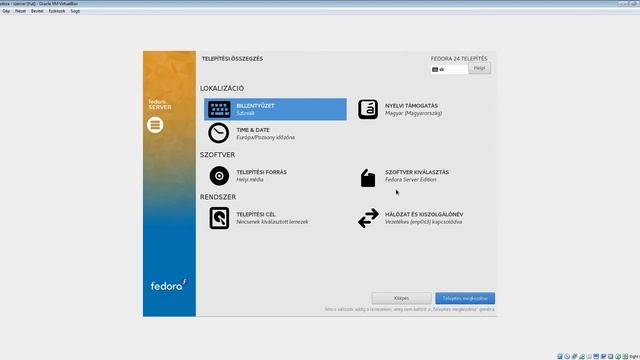Open the Billentyűzet keyboard settings icon
This screenshot has width=640, height=360.
click(x=219, y=109)
